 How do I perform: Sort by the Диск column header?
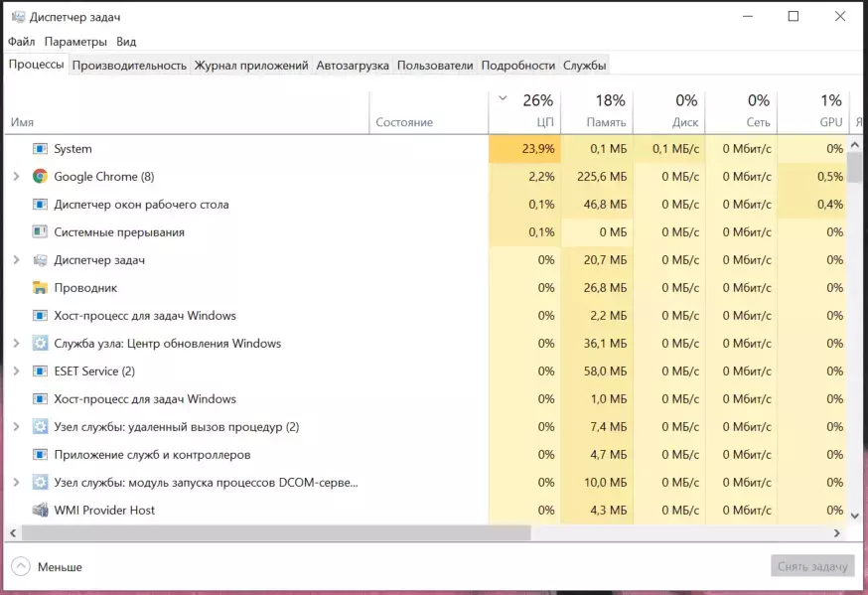tap(669, 112)
